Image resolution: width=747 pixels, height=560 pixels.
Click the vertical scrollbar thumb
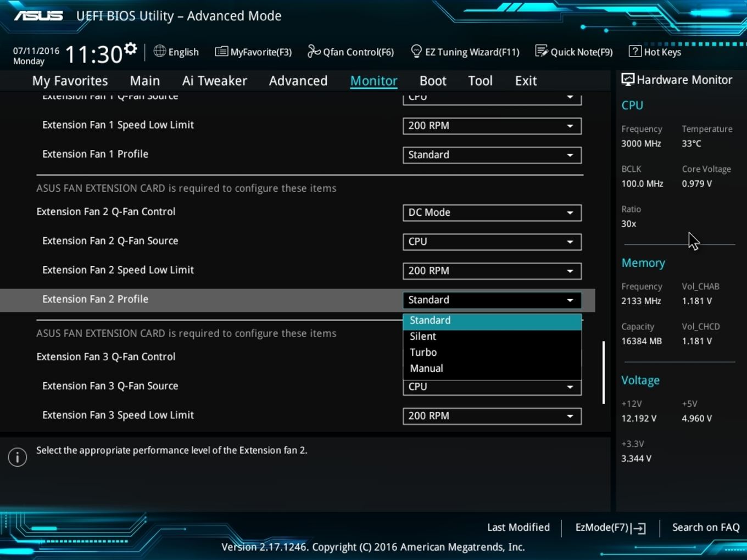click(x=604, y=373)
